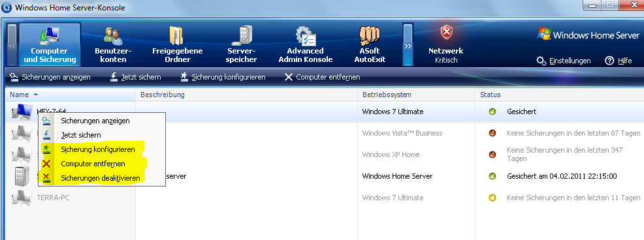Choose Sicherung konfigurieren in context menu
The image size is (644, 240).
(102, 149)
